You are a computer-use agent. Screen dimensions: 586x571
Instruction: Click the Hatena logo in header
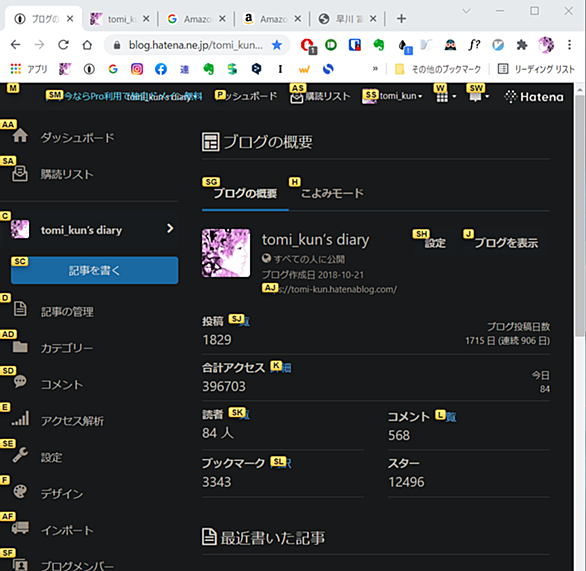click(534, 97)
